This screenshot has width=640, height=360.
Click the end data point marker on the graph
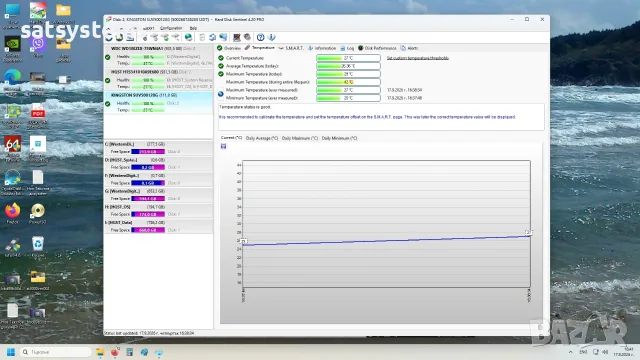(529, 233)
